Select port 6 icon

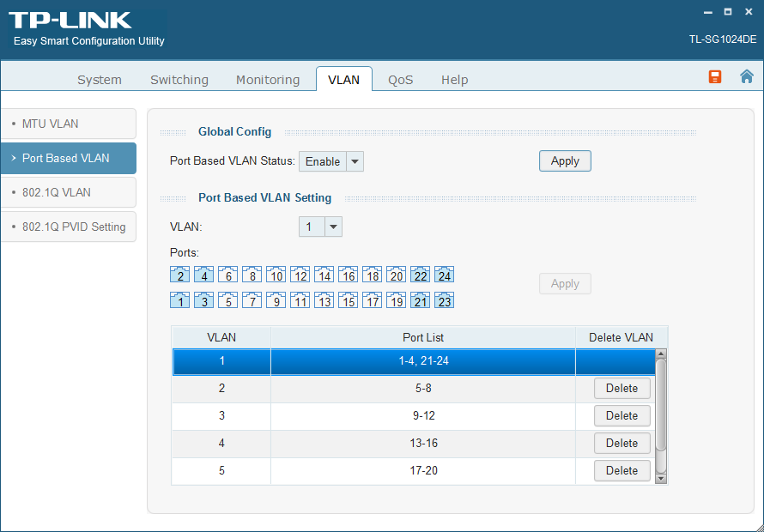point(228,275)
